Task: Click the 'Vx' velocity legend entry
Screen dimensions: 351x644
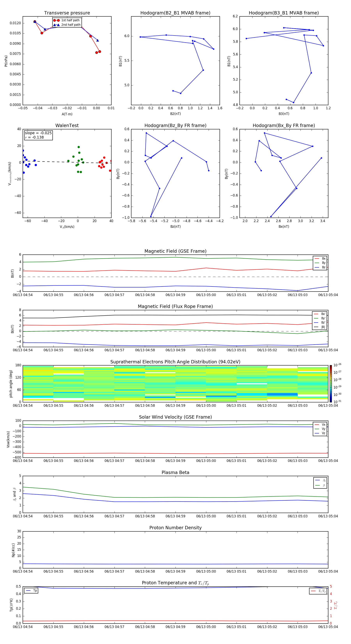Action: coord(320,424)
